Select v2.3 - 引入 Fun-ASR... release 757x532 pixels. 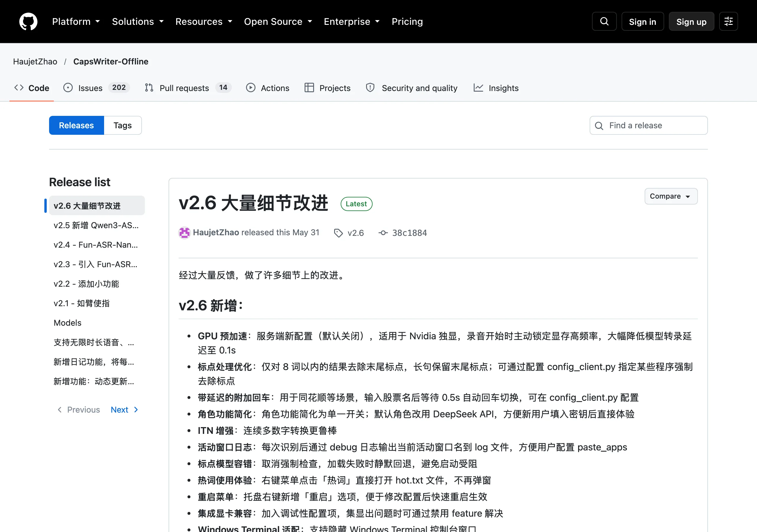[97, 264]
